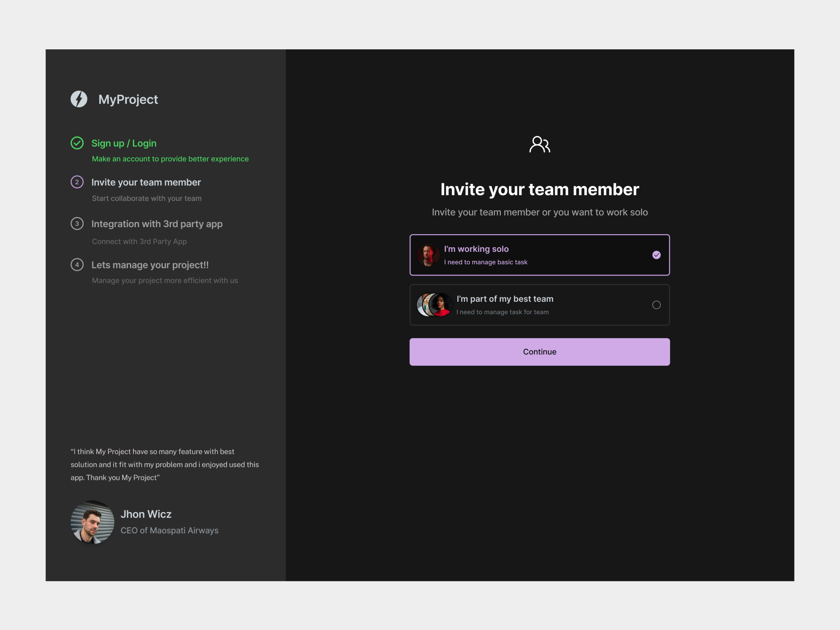Click the MyProject lightning bolt logo
This screenshot has height=630, width=840.
pyautogui.click(x=79, y=99)
